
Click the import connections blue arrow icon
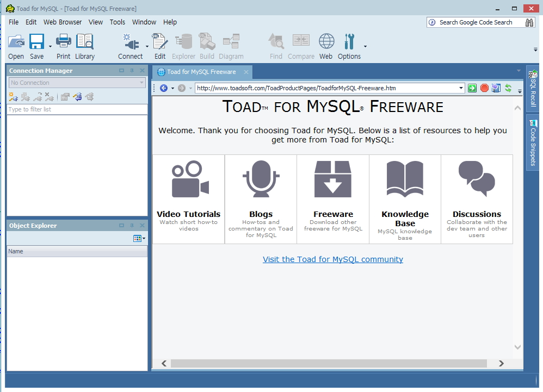point(77,97)
